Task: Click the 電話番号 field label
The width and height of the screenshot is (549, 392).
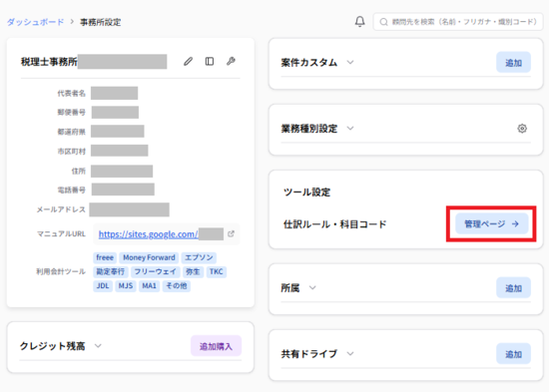Action: 72,190
